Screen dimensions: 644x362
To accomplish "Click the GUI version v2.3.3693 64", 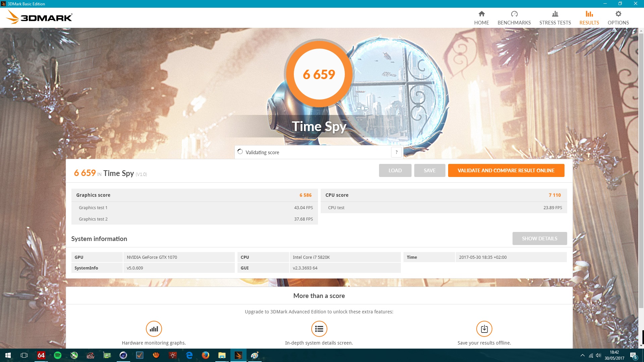I will click(305, 268).
